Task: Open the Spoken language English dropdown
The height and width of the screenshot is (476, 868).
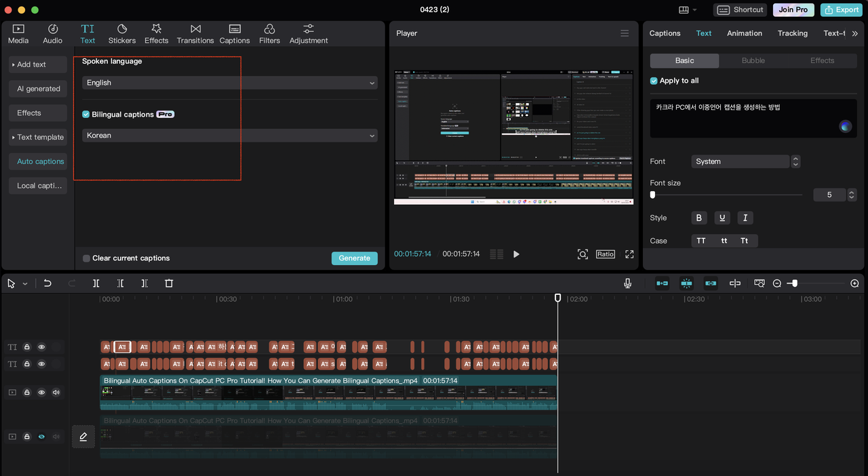Action: (230, 83)
